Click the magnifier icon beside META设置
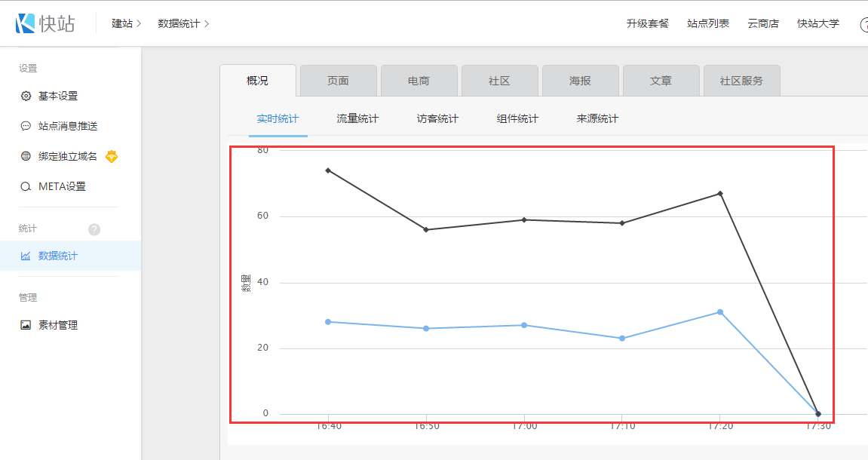Viewport: 868px width, 460px height. coord(26,186)
